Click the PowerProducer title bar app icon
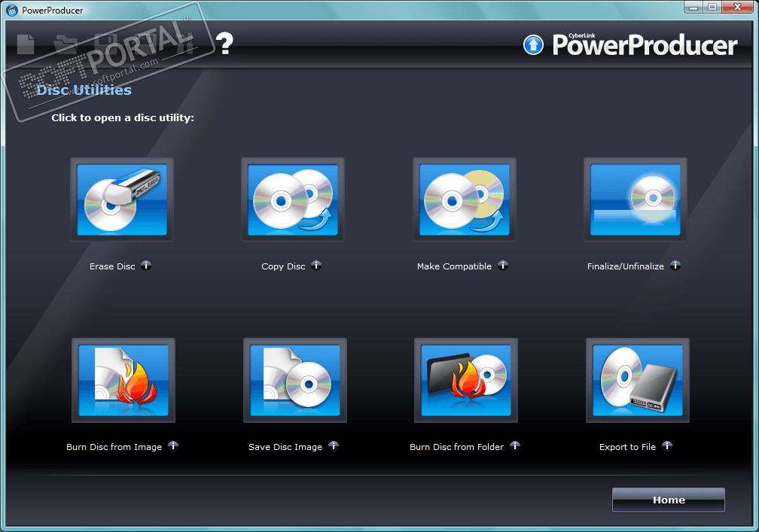 (x=11, y=10)
